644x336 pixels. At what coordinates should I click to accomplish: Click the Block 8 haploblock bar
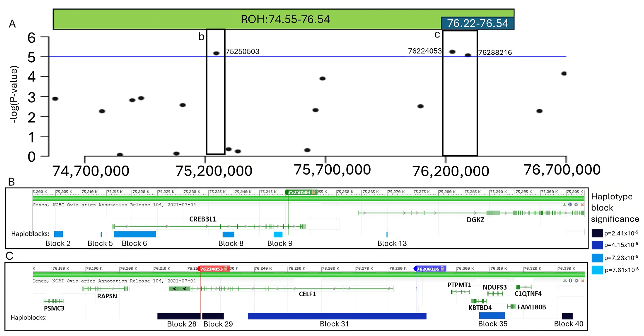pos(228,234)
